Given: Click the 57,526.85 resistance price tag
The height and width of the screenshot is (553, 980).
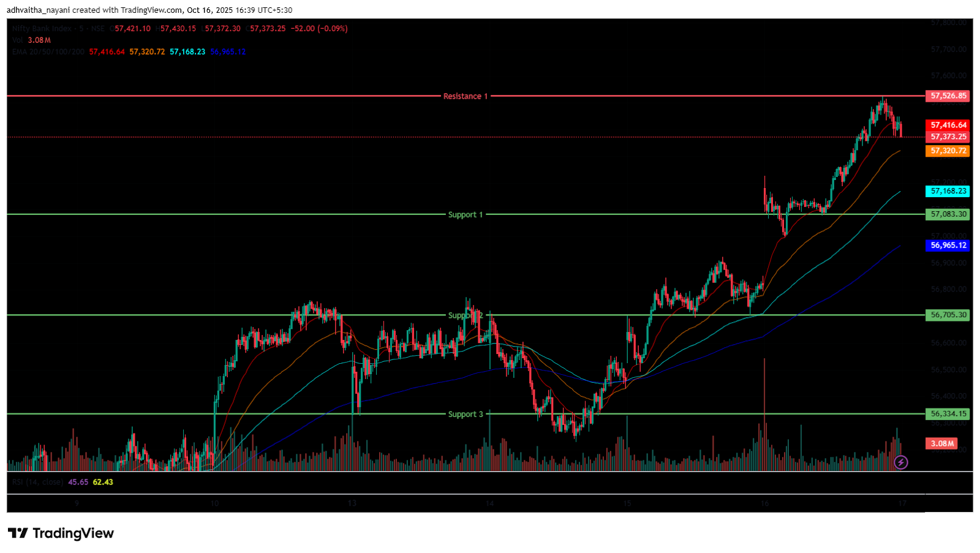Looking at the screenshot, I should [948, 96].
